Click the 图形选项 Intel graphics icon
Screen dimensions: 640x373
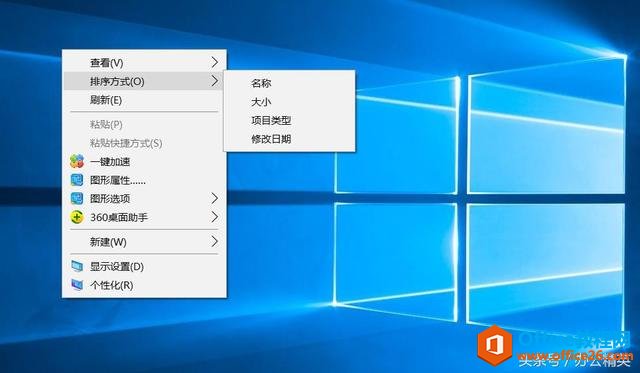77,199
